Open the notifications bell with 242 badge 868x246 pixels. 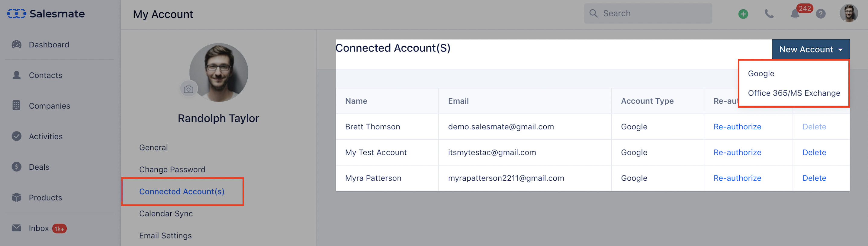click(x=795, y=14)
